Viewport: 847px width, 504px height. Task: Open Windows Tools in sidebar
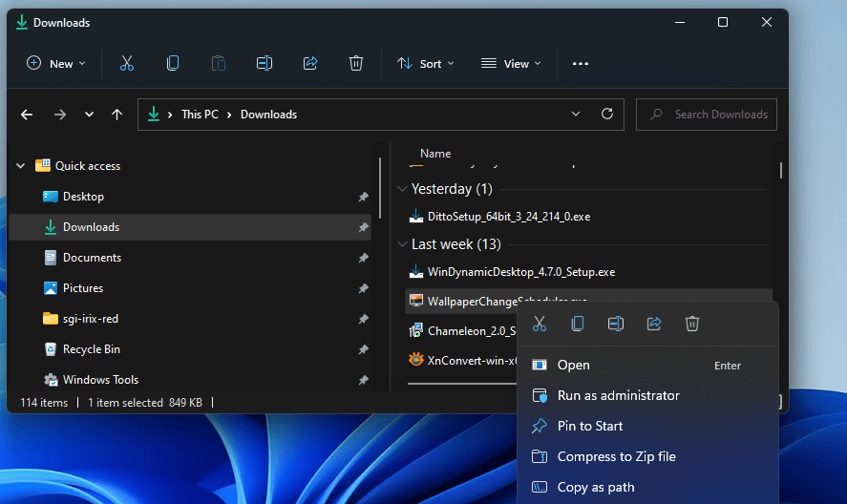tap(190, 380)
